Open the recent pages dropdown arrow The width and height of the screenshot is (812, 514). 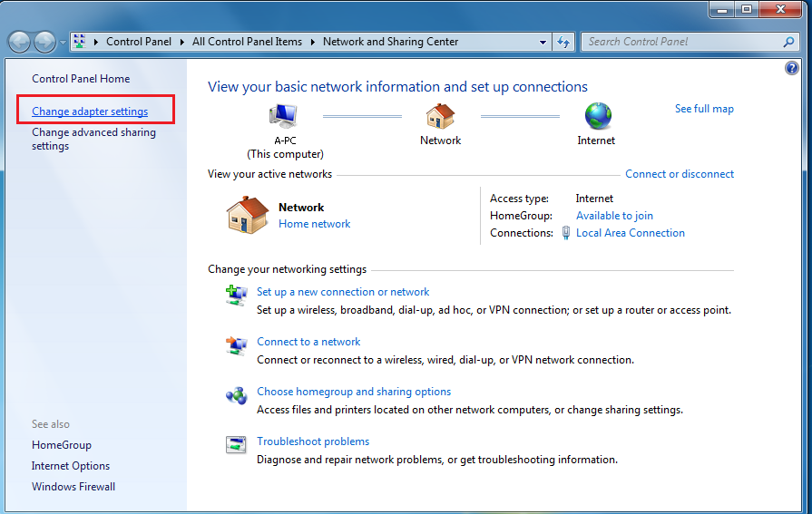click(63, 43)
